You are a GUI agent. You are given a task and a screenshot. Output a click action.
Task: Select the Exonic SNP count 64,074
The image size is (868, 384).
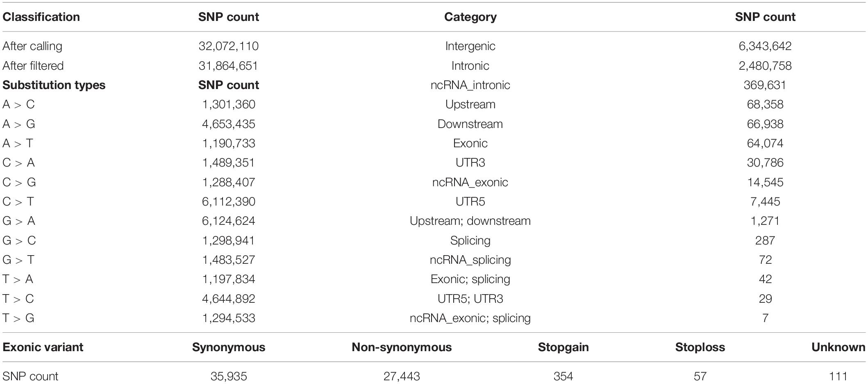point(765,143)
